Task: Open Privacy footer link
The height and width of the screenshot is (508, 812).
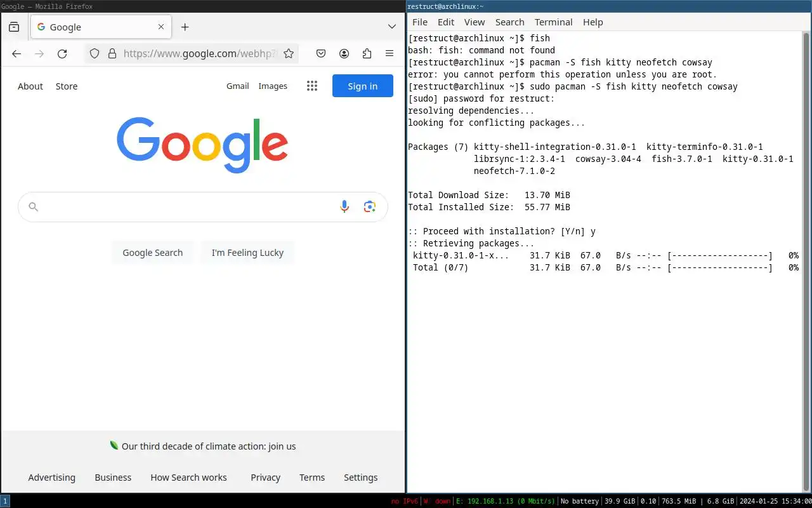Action: click(266, 478)
